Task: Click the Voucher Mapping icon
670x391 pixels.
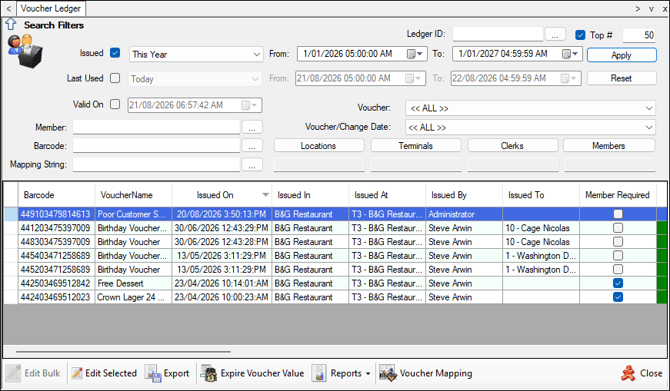Action: click(388, 373)
